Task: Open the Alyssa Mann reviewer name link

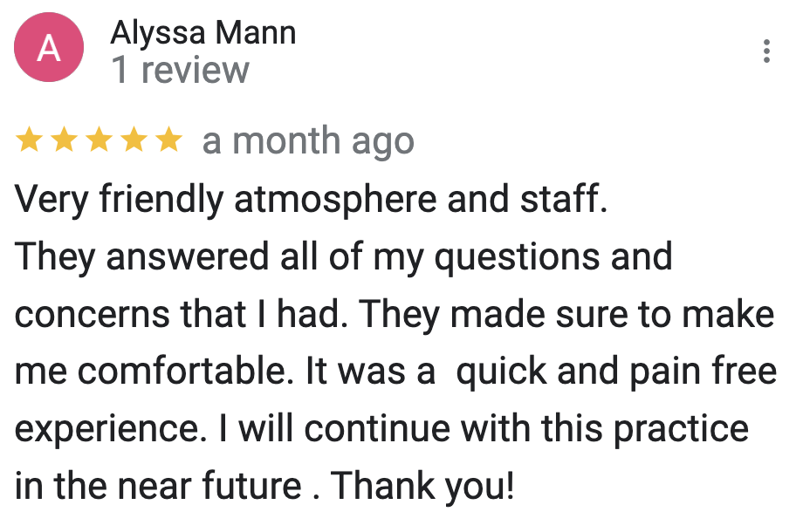Action: (x=203, y=33)
